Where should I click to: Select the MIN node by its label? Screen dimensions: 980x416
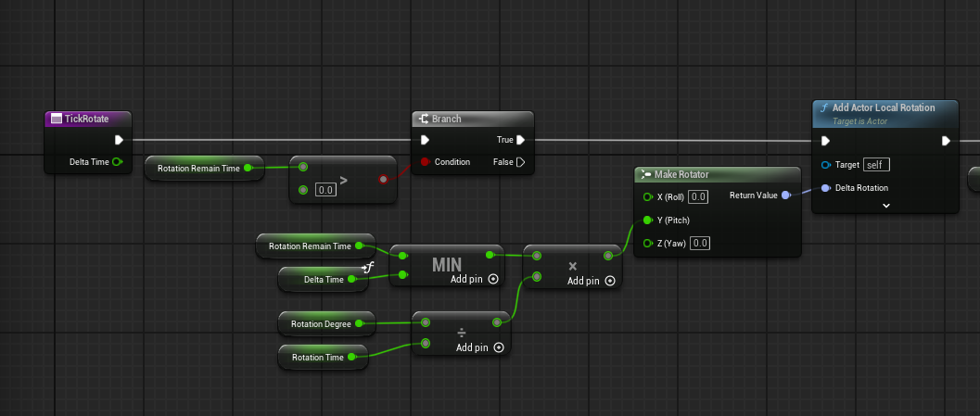point(447,264)
